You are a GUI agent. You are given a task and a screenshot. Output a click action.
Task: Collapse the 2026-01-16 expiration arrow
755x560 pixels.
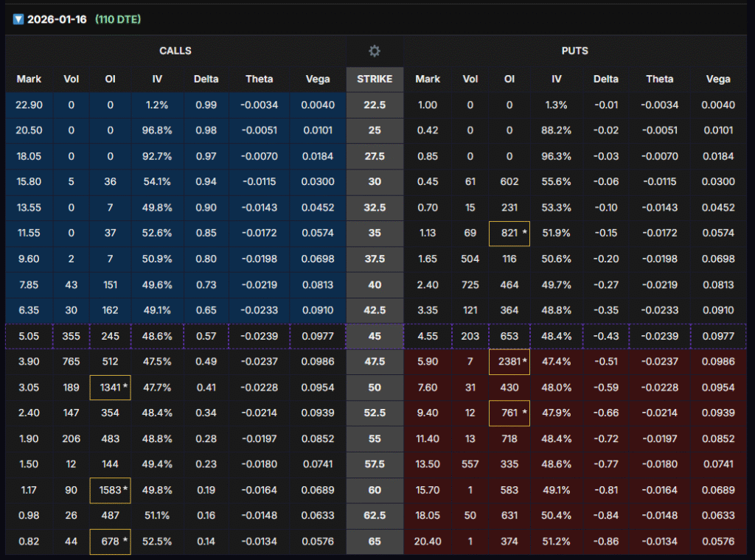18,19
